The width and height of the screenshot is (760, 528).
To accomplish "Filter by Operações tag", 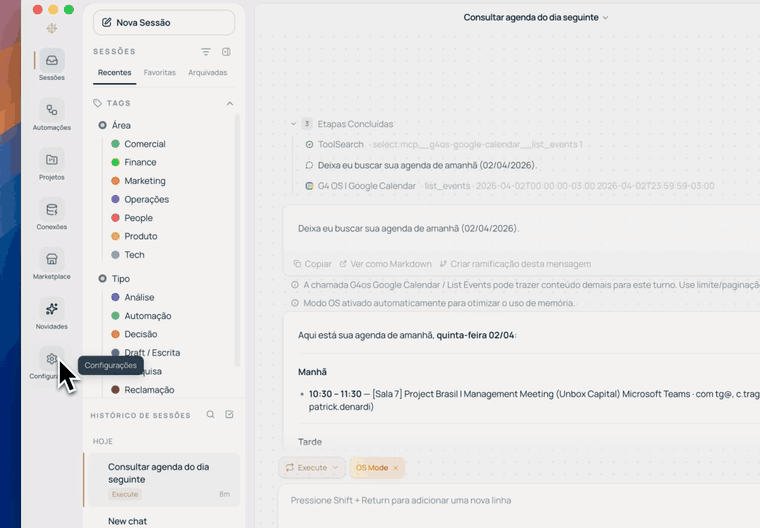I will [140, 199].
